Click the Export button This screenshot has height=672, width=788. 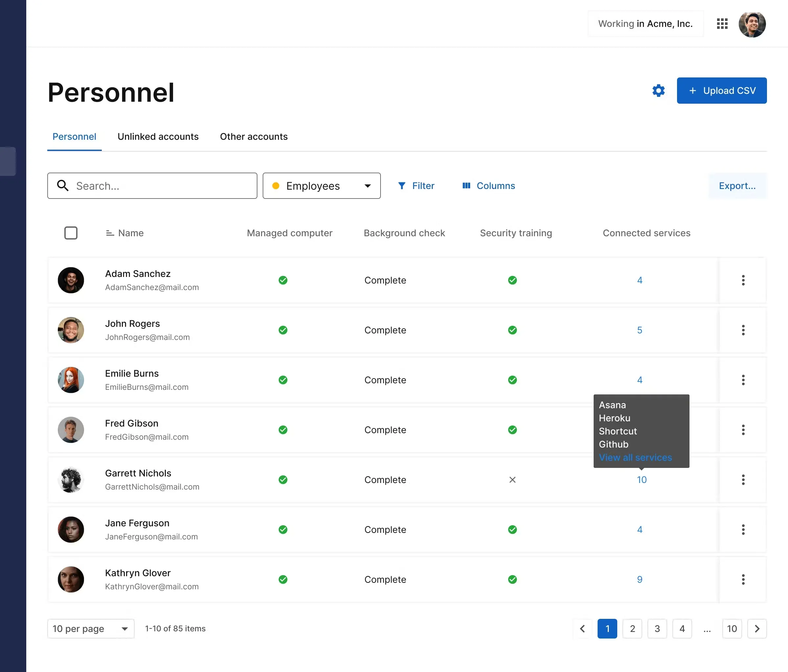click(x=737, y=186)
